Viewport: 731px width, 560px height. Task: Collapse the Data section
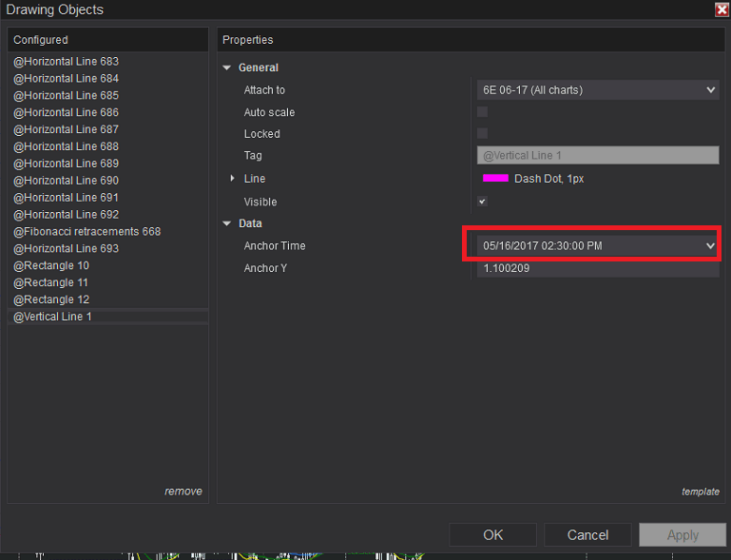pyautogui.click(x=227, y=223)
